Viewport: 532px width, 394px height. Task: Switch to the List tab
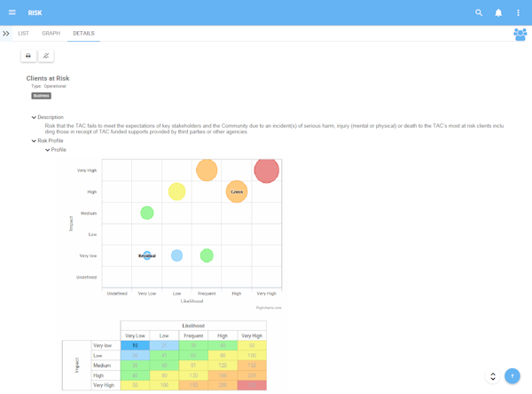point(24,34)
